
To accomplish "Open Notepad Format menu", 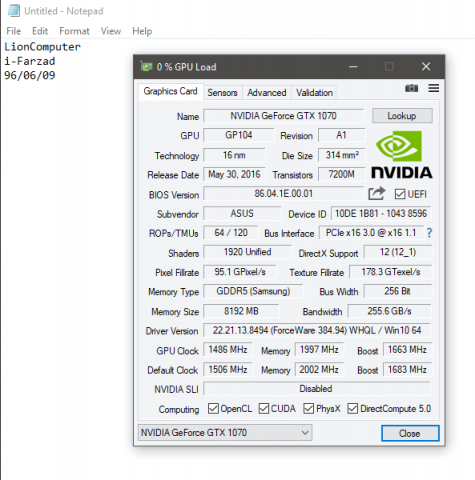I will tap(74, 31).
